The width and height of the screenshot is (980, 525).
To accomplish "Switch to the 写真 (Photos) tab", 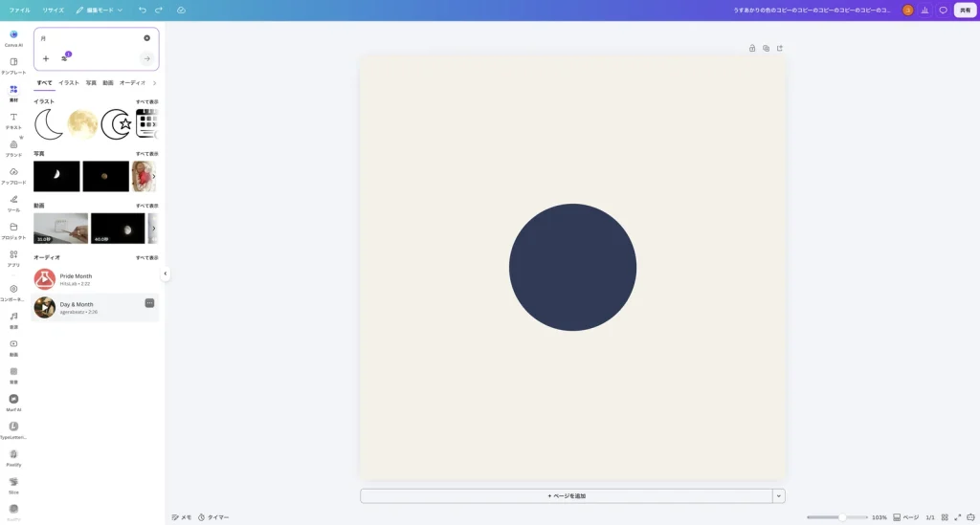I will pyautogui.click(x=91, y=83).
